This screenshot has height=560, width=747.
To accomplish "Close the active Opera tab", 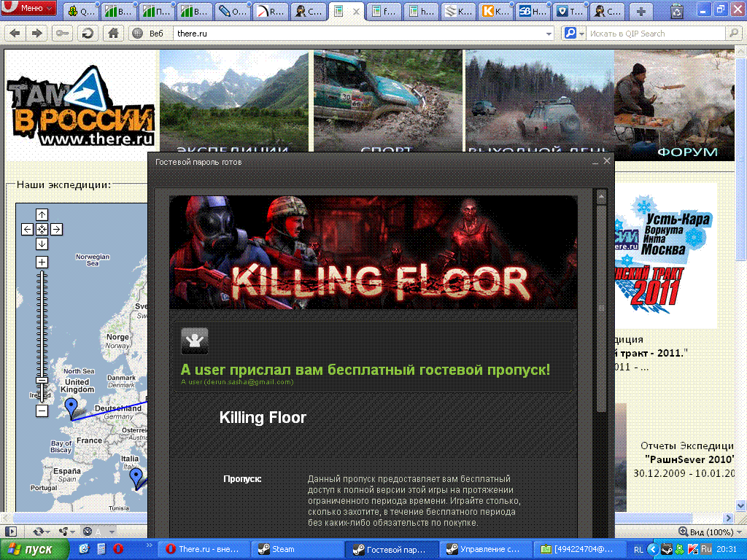I will click(x=356, y=12).
